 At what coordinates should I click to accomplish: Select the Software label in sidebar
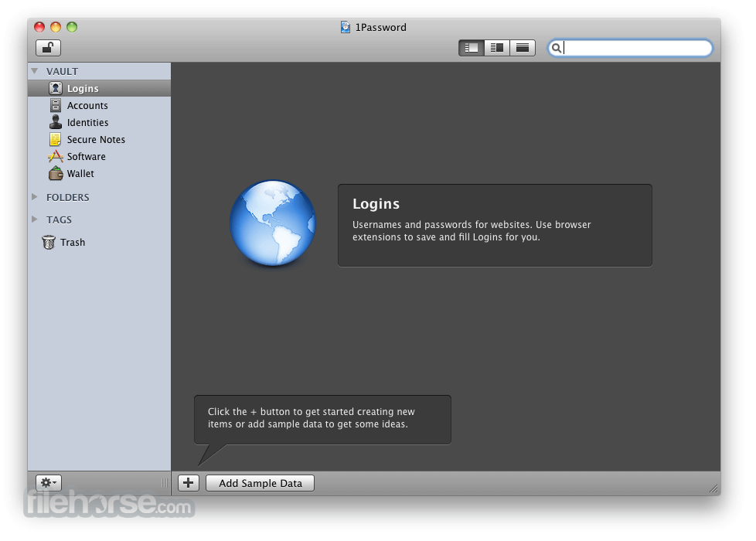point(87,156)
